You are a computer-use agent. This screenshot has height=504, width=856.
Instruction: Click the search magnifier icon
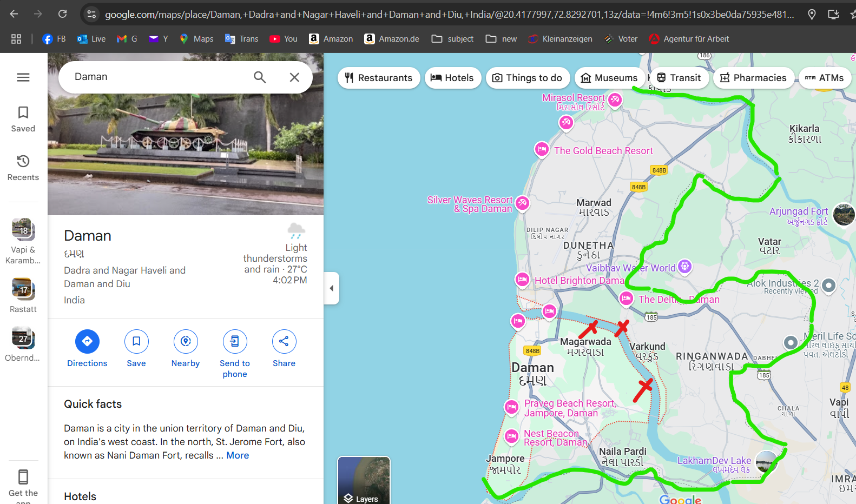point(260,77)
